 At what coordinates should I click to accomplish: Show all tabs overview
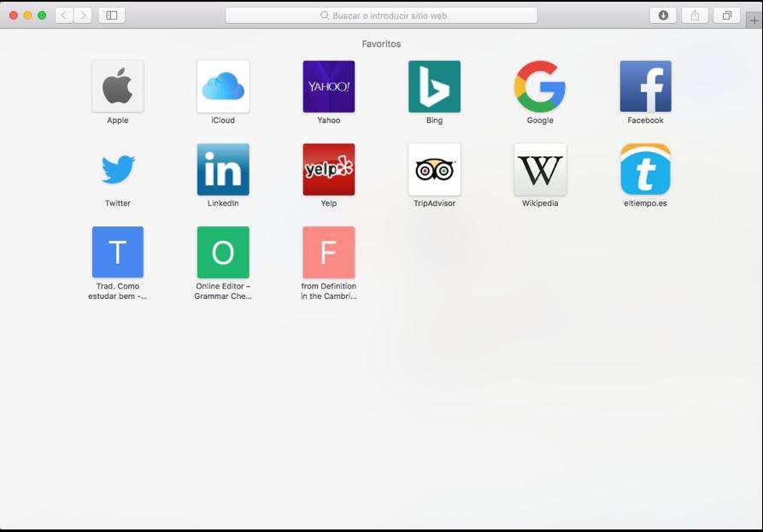pyautogui.click(x=727, y=15)
